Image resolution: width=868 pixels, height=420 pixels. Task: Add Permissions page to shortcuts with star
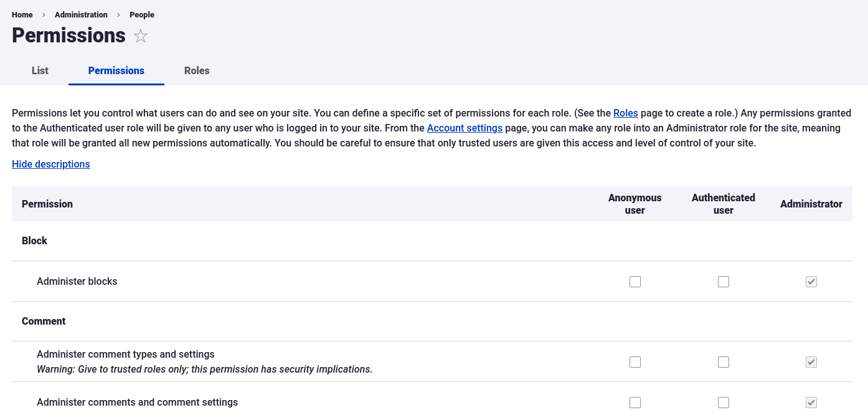[141, 36]
